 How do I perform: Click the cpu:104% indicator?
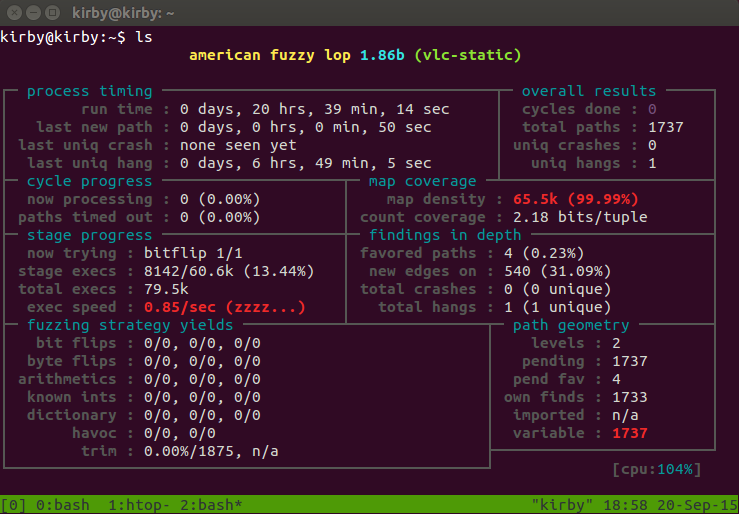(x=656, y=469)
